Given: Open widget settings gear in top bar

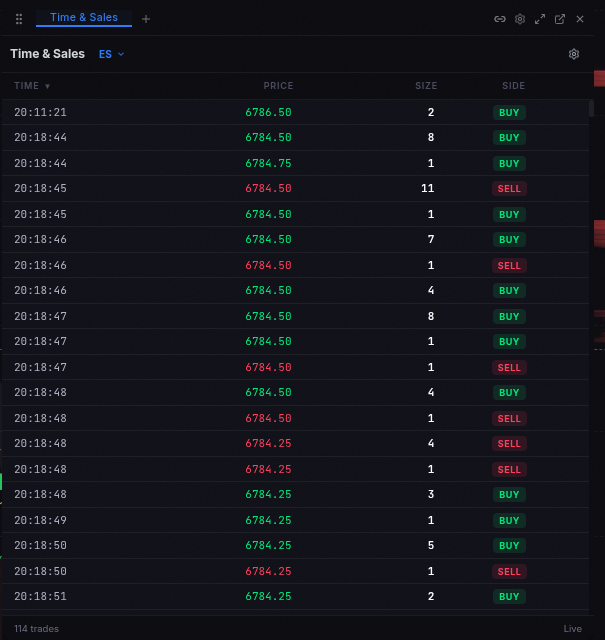Looking at the screenshot, I should (x=520, y=19).
